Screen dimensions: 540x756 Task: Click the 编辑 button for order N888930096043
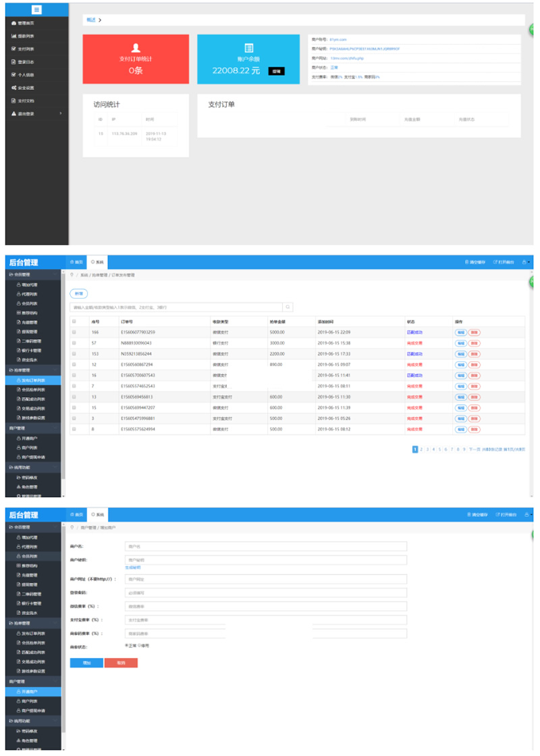point(460,343)
